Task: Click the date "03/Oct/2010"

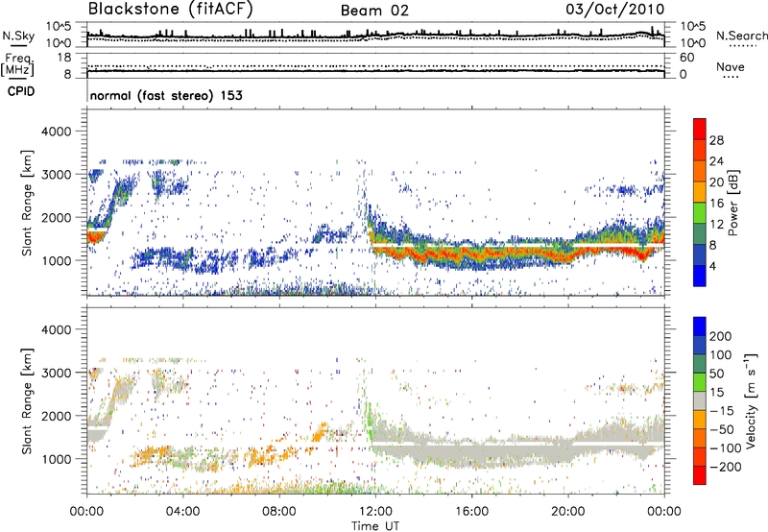Action: (x=615, y=9)
